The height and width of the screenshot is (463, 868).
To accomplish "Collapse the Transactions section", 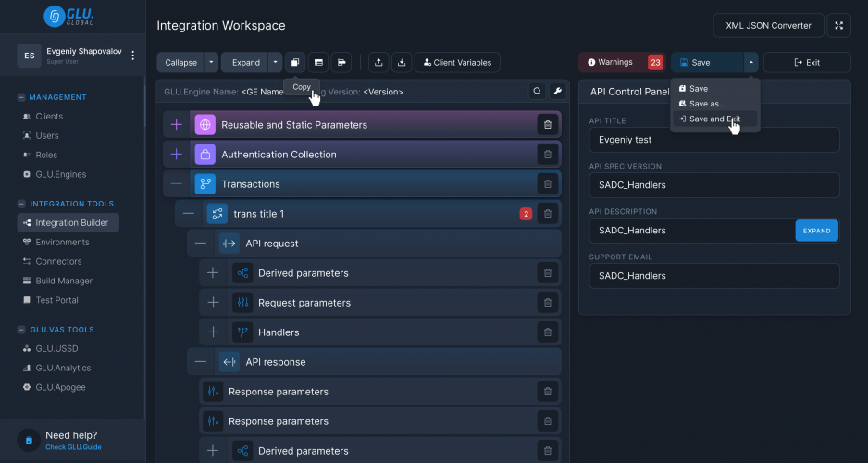I will tap(177, 184).
